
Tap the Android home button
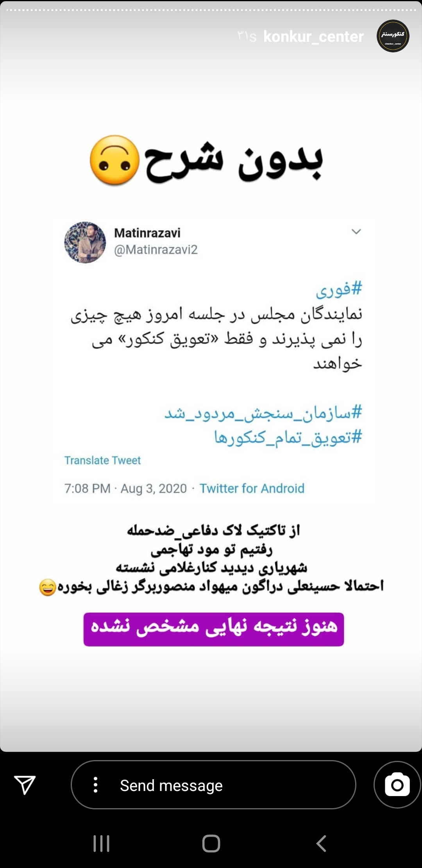211,843
